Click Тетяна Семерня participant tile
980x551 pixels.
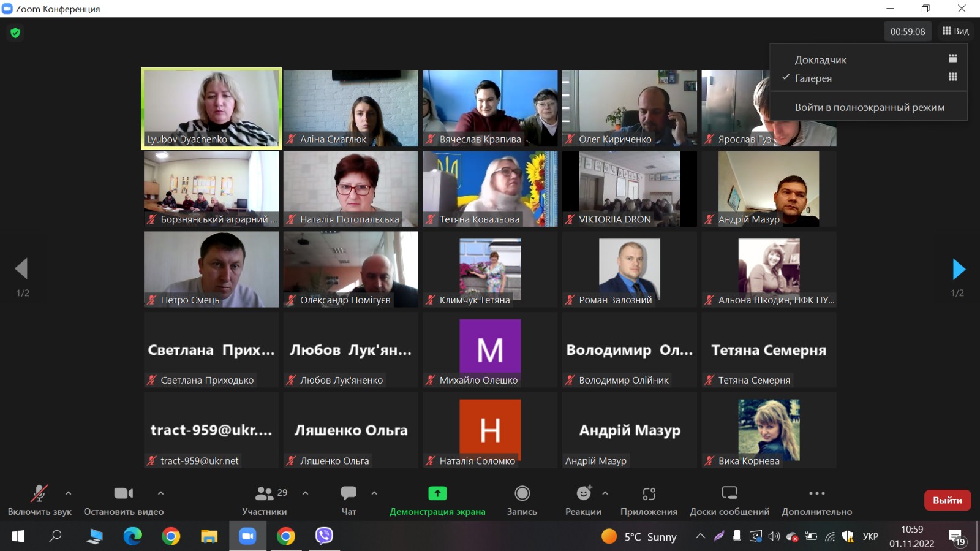(x=769, y=350)
